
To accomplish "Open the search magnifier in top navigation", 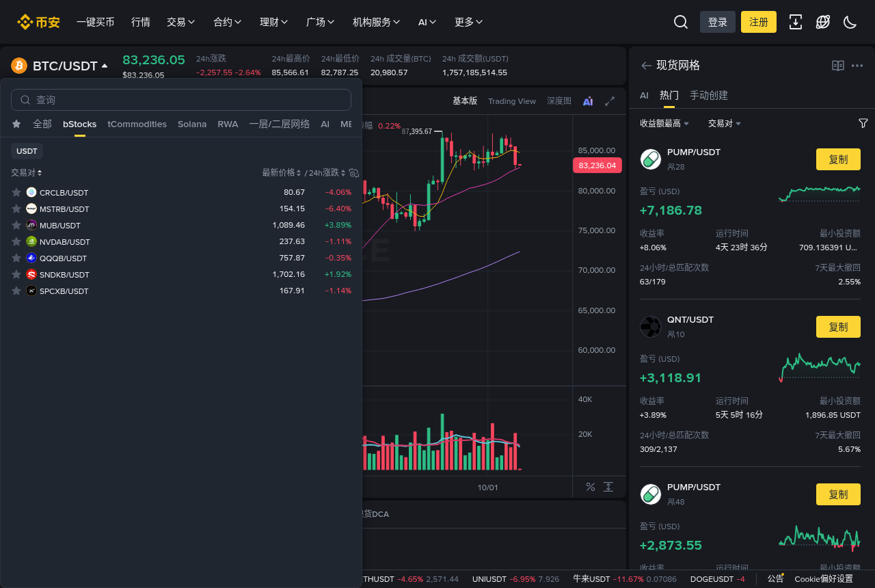I will pyautogui.click(x=680, y=22).
